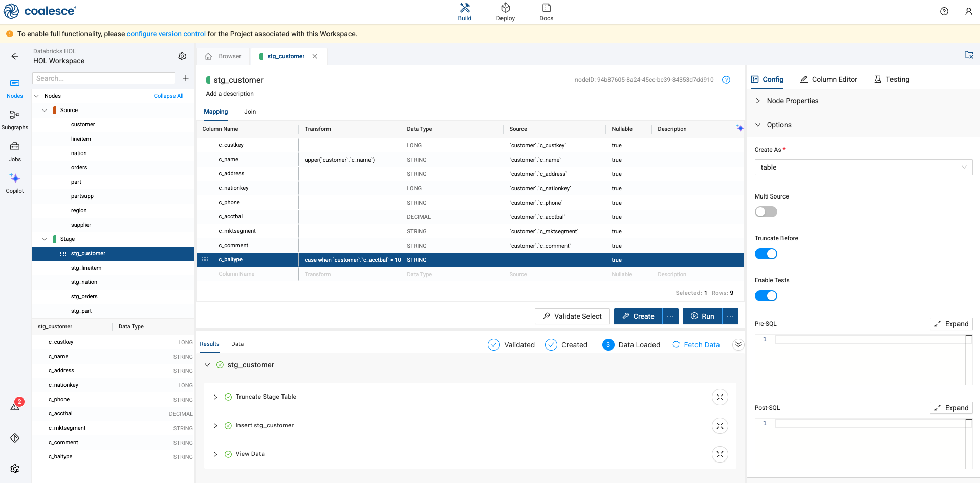The image size is (980, 483).
Task: Focus the node Search input field
Action: [103, 78]
